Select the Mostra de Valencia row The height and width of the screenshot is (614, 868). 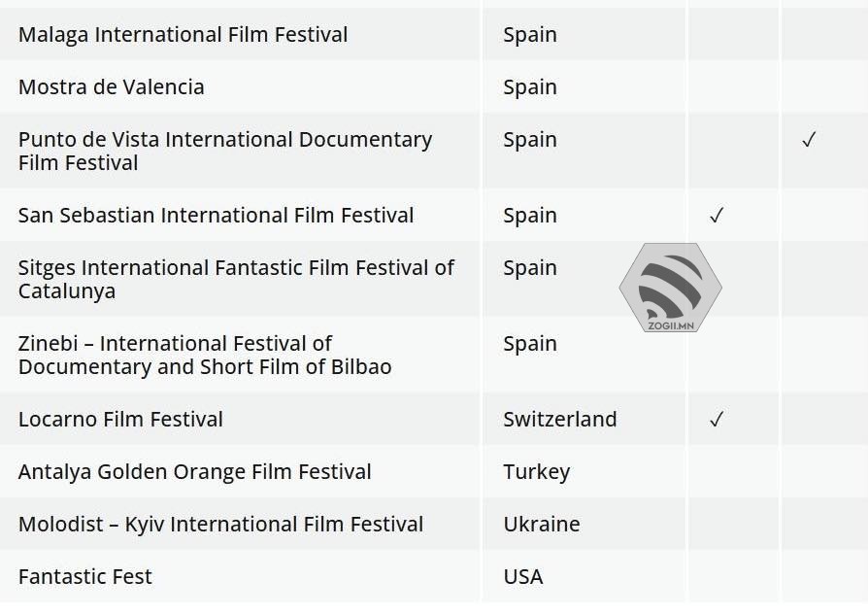coord(112,87)
